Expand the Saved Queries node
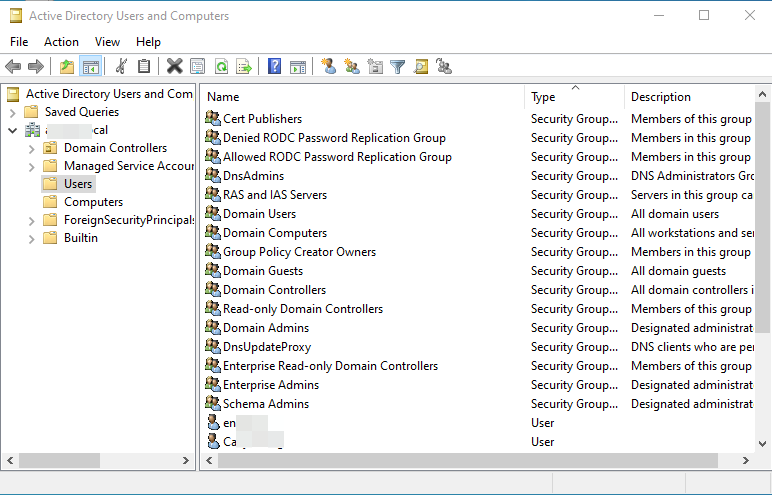The width and height of the screenshot is (772, 495). click(12, 112)
